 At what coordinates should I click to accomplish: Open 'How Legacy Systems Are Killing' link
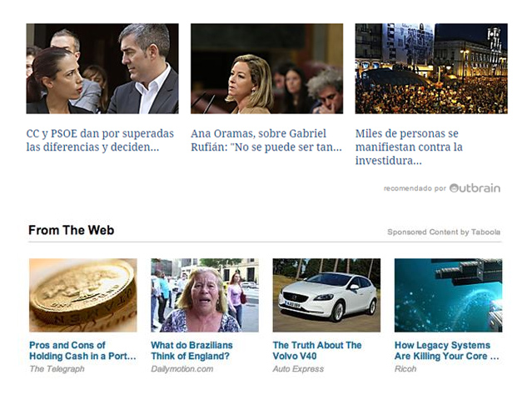(446, 351)
